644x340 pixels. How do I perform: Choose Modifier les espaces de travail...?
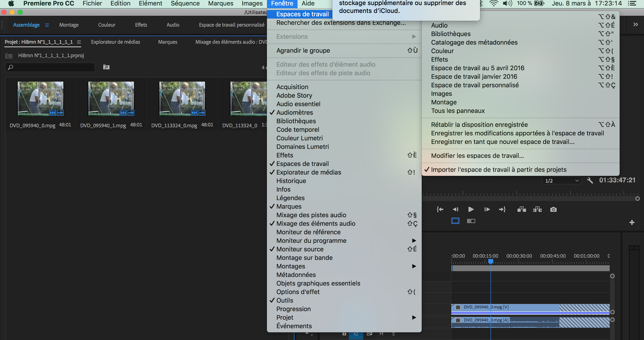pyautogui.click(x=520, y=156)
